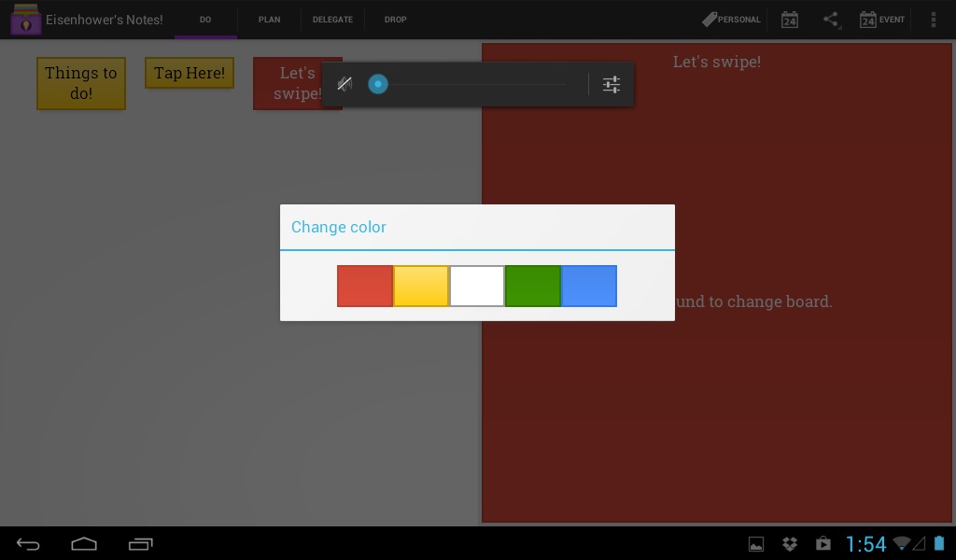
Task: Go to the Android home screen
Action: (x=84, y=543)
